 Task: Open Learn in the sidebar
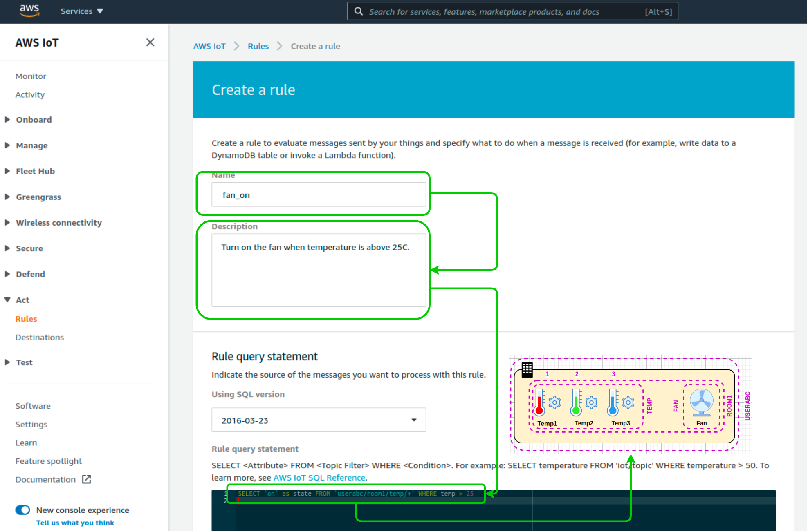pos(26,443)
